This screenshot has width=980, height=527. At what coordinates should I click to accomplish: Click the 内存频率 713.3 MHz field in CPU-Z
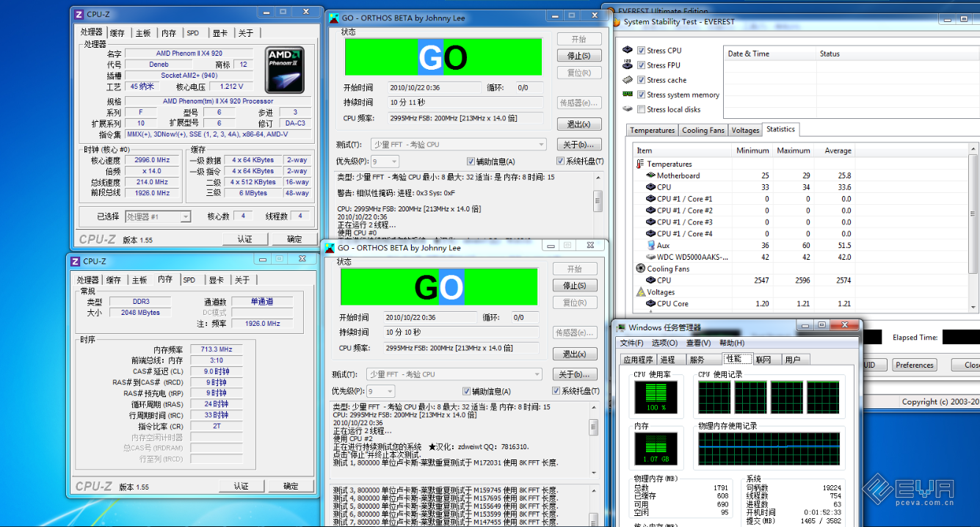tap(216, 349)
